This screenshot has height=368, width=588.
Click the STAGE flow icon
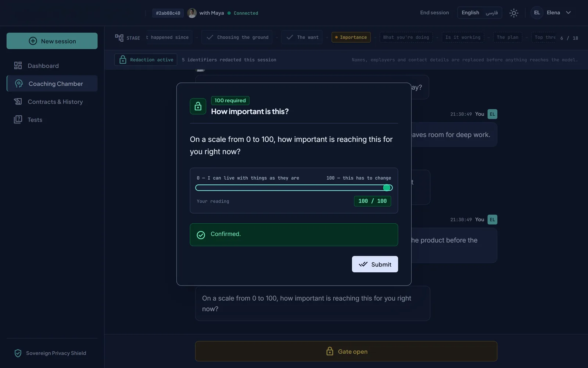(119, 38)
